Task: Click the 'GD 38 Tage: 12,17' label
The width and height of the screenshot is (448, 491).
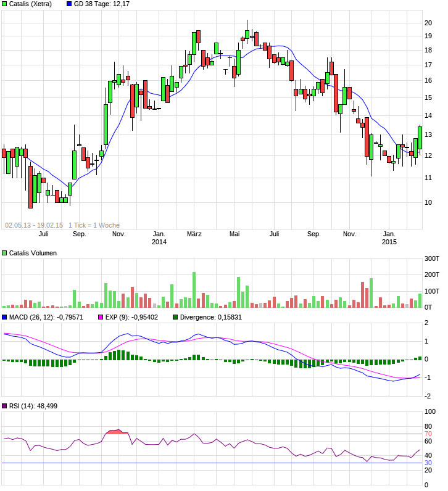Action: pyautogui.click(x=101, y=4)
